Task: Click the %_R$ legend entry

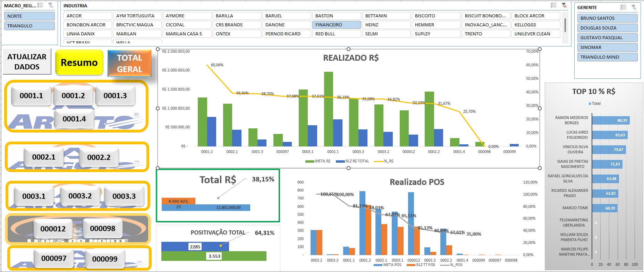Action: [383, 161]
